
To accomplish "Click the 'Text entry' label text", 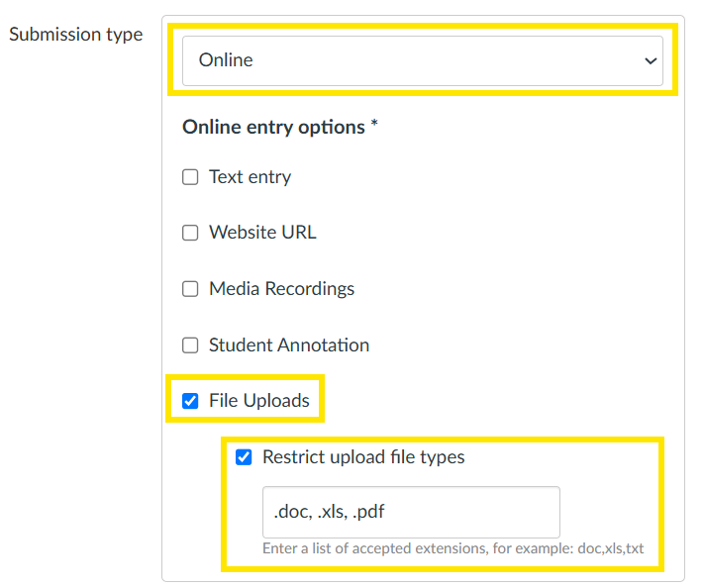I will 251,177.
